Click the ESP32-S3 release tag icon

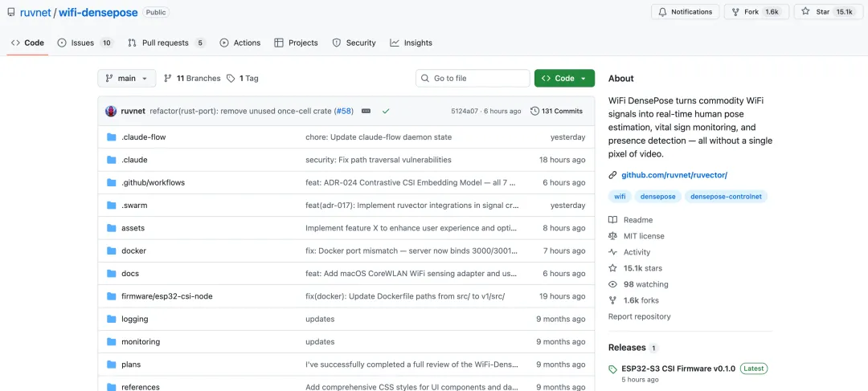[613, 369]
